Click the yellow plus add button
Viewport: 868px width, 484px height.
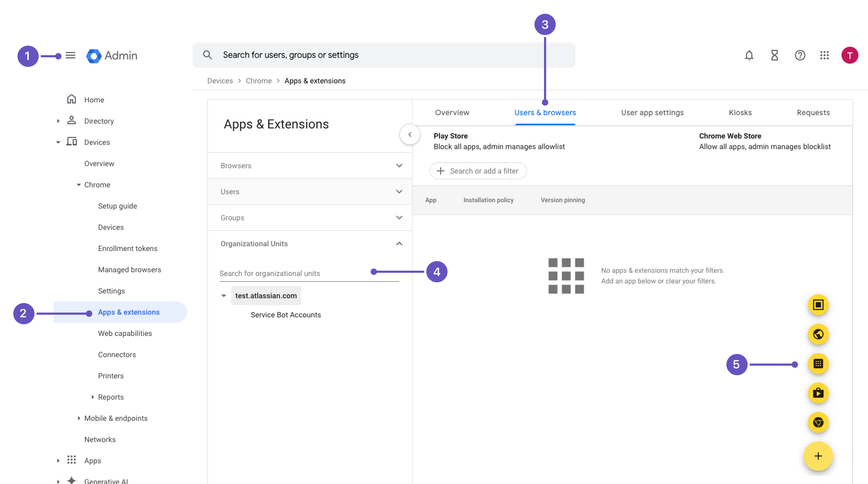pos(818,456)
